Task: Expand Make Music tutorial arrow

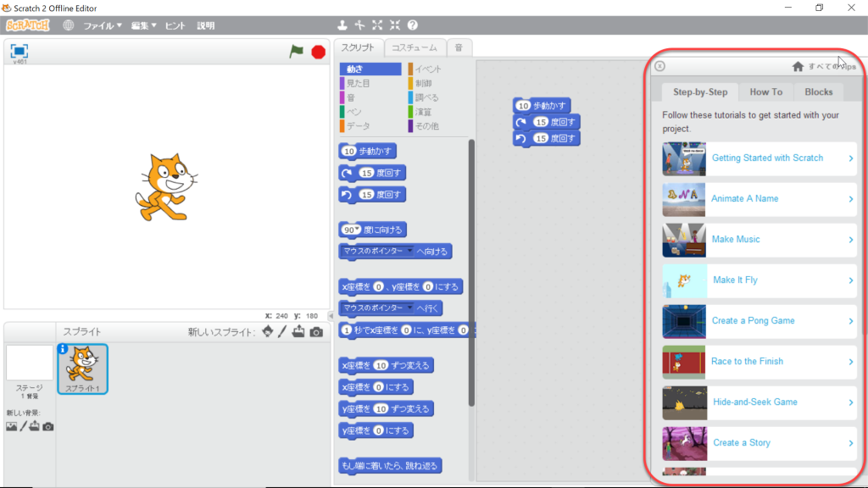Action: coord(851,240)
